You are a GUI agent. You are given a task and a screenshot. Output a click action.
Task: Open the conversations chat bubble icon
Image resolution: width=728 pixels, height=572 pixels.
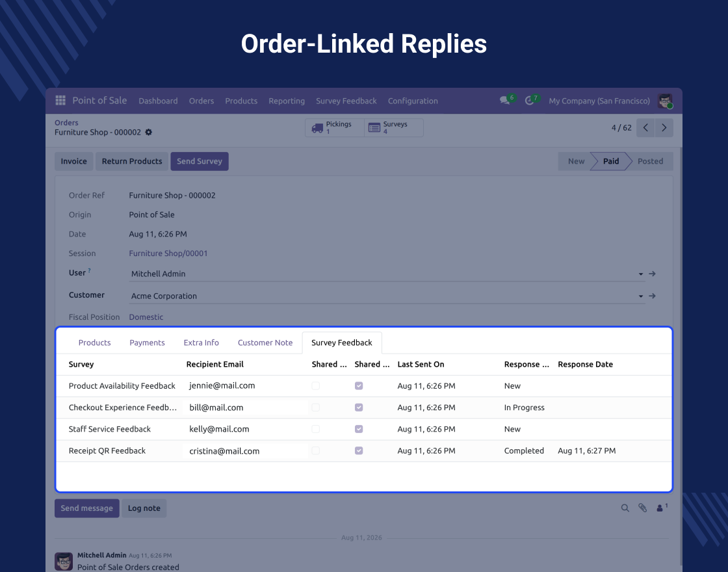click(504, 100)
